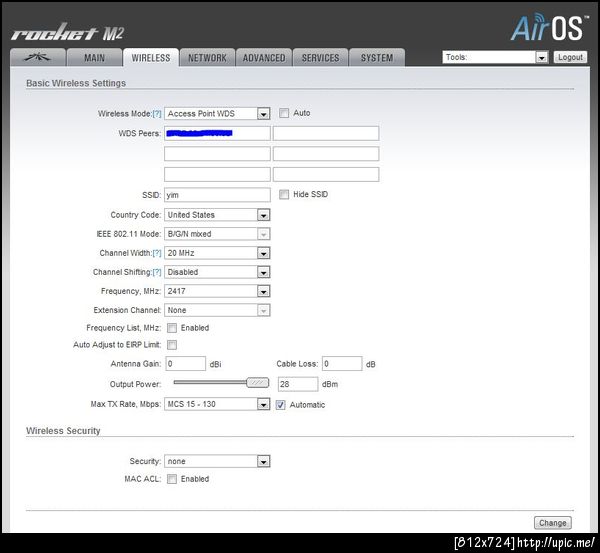Image resolution: width=600 pixels, height=553 pixels.
Task: Enable the Frequency List checkbox
Action: [172, 328]
